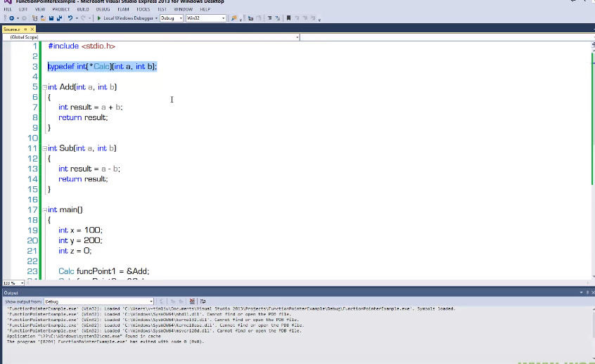Click the output line 'has exited with code 0'
This screenshot has height=364, width=595.
167,342
